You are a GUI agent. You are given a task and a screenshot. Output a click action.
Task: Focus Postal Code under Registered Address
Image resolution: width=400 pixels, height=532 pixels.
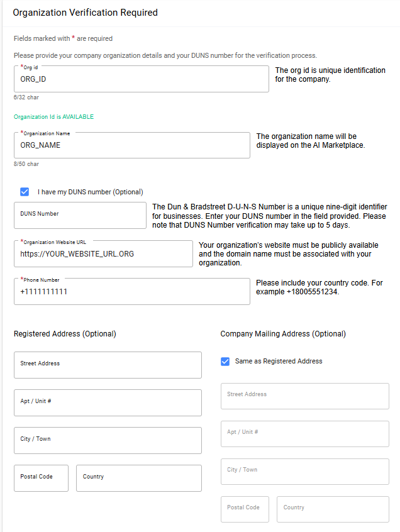(41, 478)
